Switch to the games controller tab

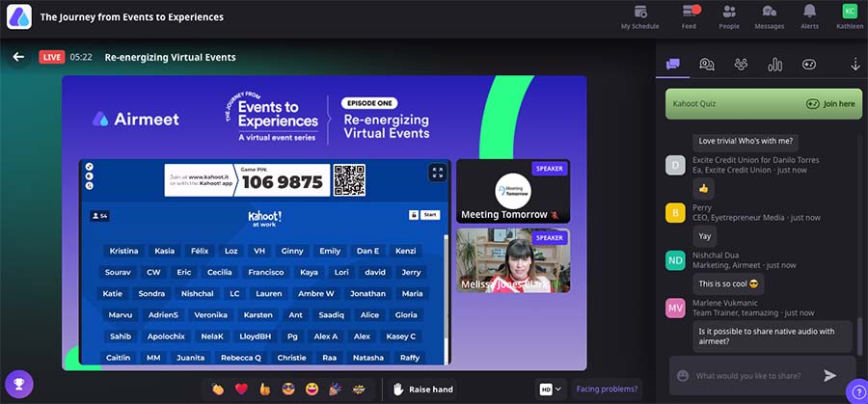coord(809,65)
